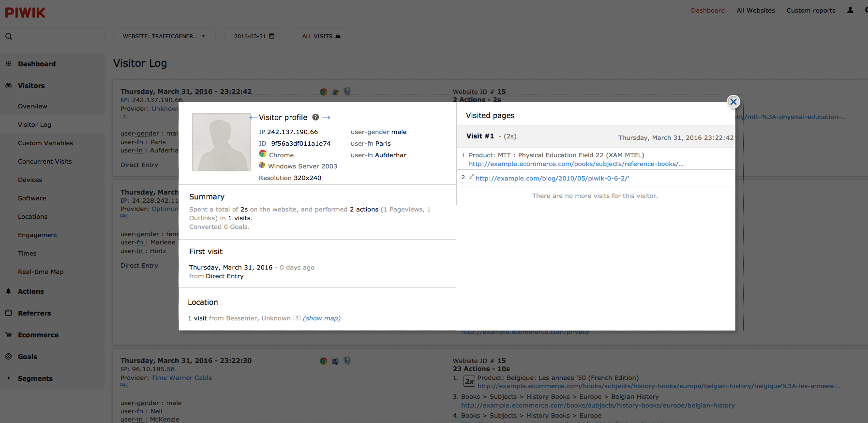Click the Ecommerce cart icon in sidebar
This screenshot has height=423, width=868.
coord(8,334)
